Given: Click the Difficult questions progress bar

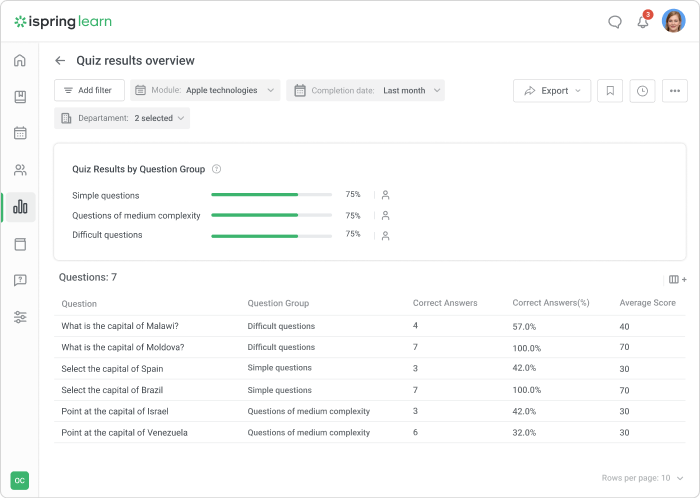Looking at the screenshot, I should click(271, 236).
